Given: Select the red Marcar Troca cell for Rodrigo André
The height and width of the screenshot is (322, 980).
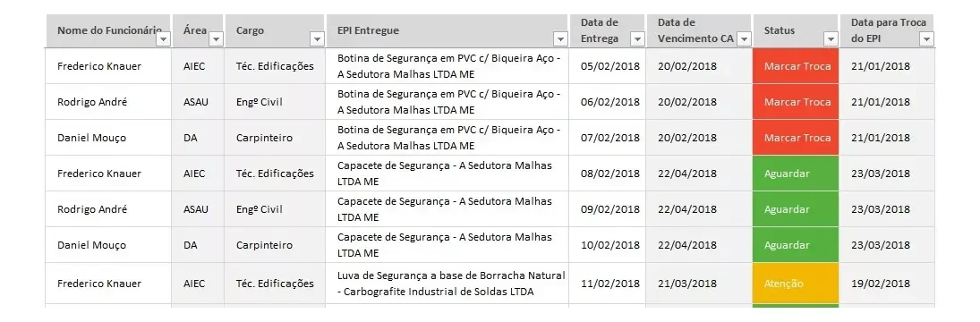Looking at the screenshot, I should pos(797,102).
